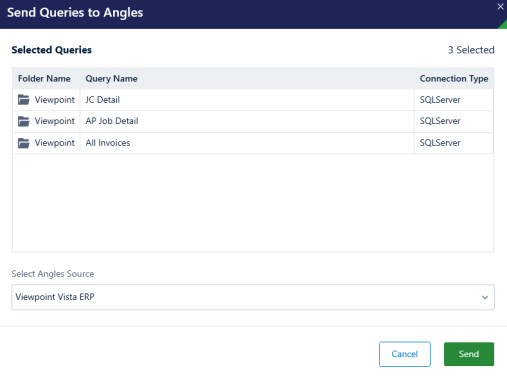Click the Send button
The width and height of the screenshot is (507, 377).
pyautogui.click(x=469, y=354)
